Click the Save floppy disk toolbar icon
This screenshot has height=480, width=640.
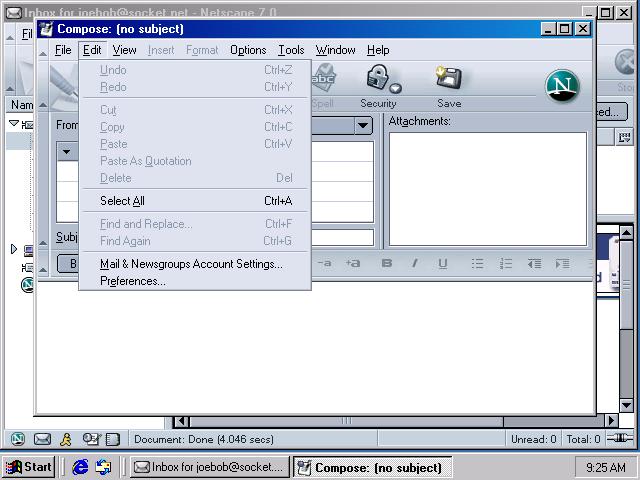coord(449,78)
